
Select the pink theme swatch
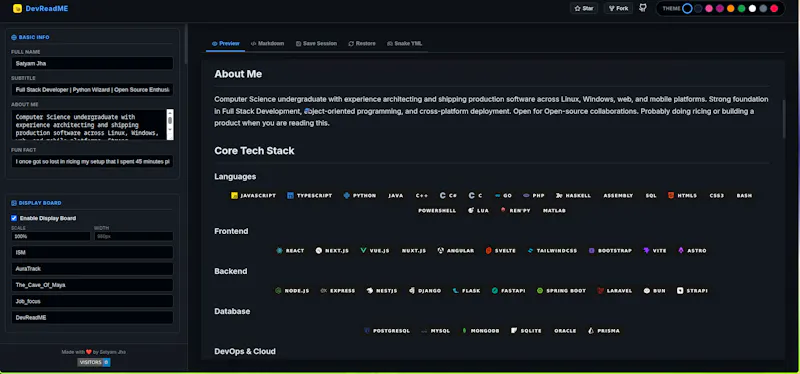709,8
